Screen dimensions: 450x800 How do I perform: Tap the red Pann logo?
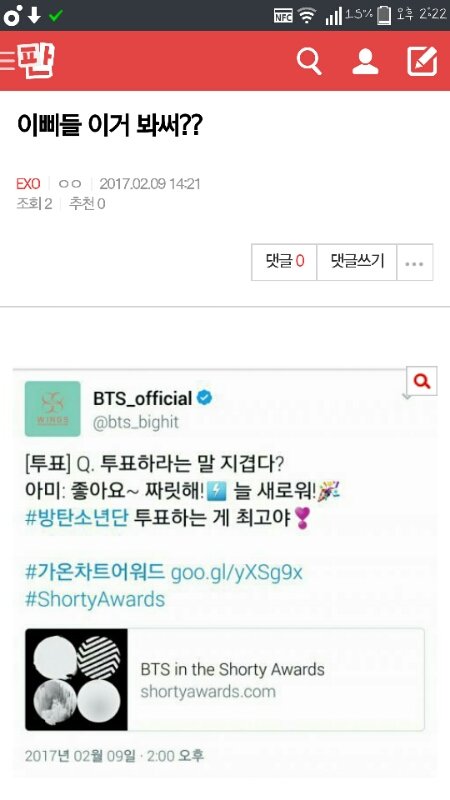(36, 61)
